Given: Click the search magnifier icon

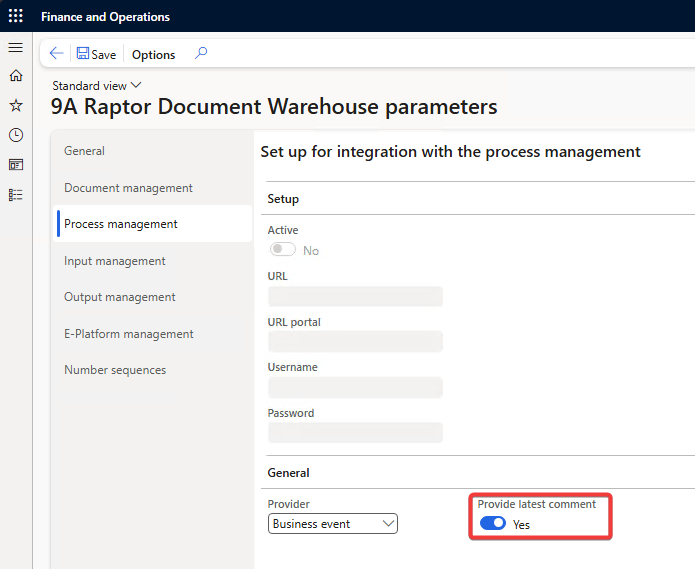Looking at the screenshot, I should pyautogui.click(x=201, y=54).
